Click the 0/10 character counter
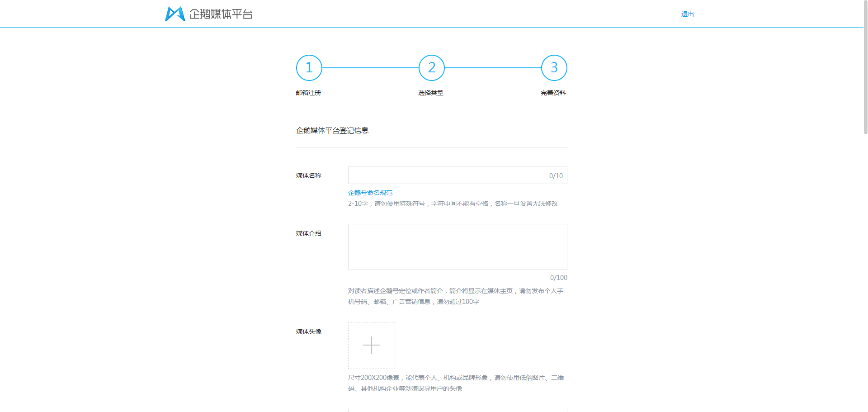The height and width of the screenshot is (412, 868). pos(555,175)
